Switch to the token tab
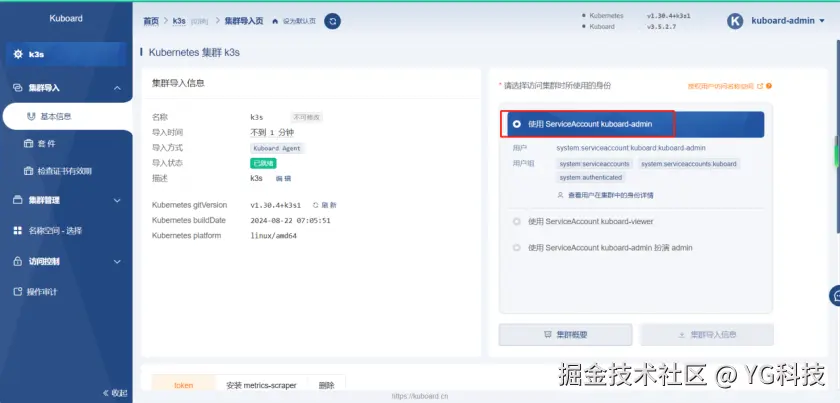The height and width of the screenshot is (403, 840). tap(184, 385)
